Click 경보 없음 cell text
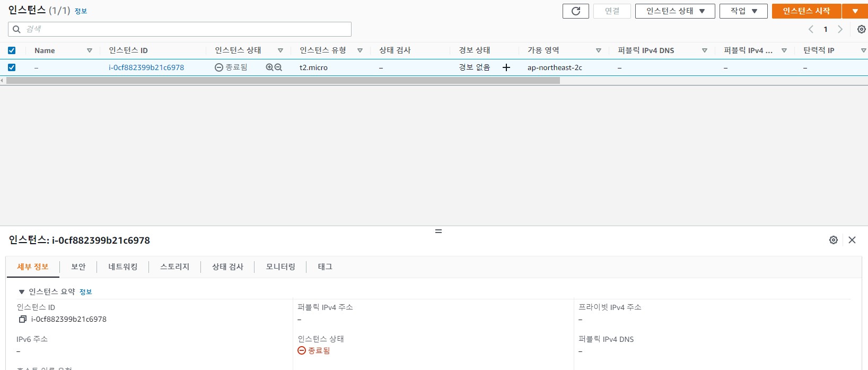 click(x=475, y=67)
